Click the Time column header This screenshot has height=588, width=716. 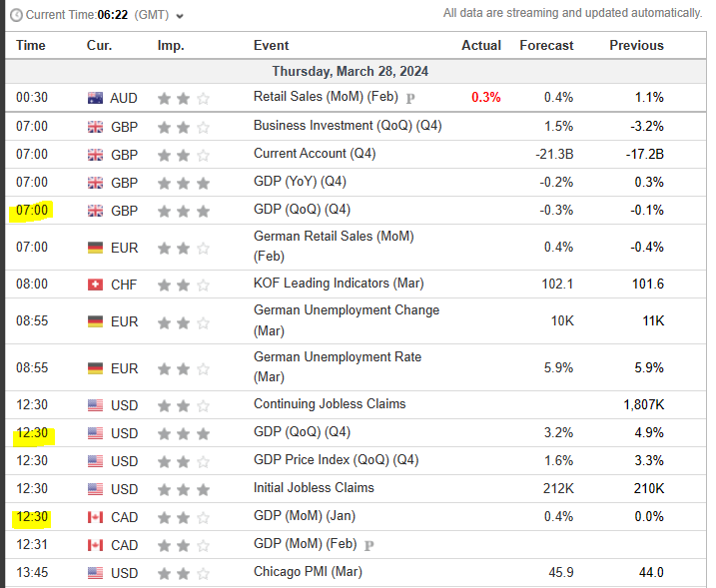pyautogui.click(x=31, y=46)
